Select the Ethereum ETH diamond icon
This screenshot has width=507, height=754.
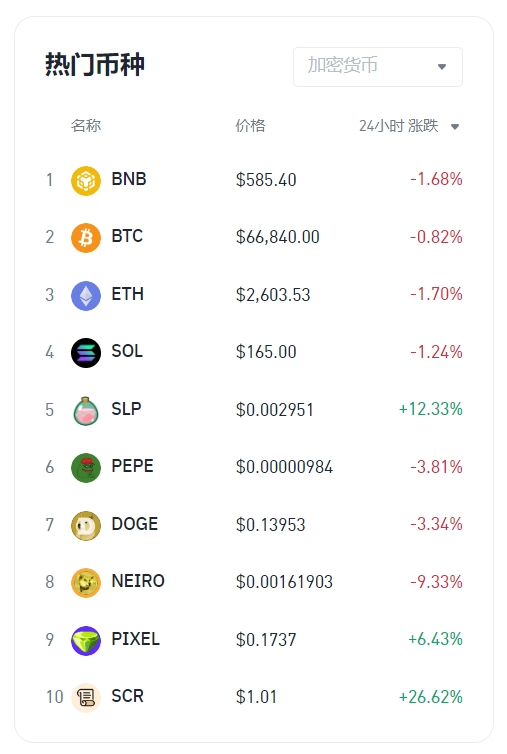pos(86,295)
